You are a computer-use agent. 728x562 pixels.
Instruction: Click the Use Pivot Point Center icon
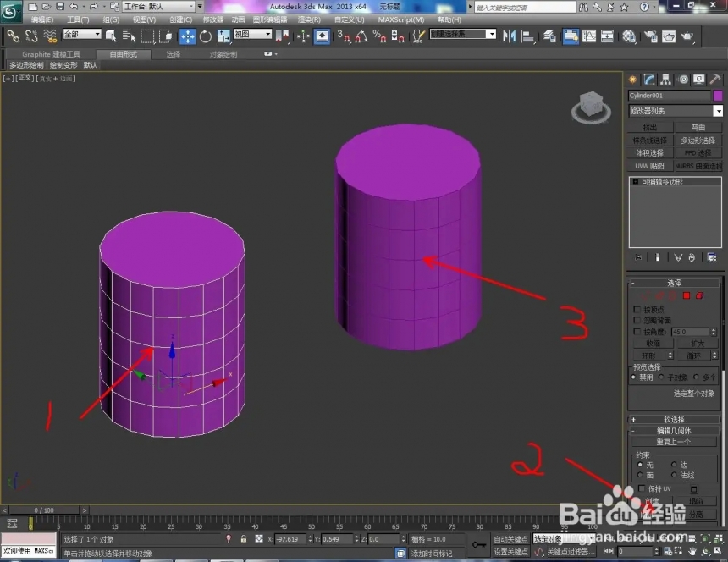click(282, 36)
